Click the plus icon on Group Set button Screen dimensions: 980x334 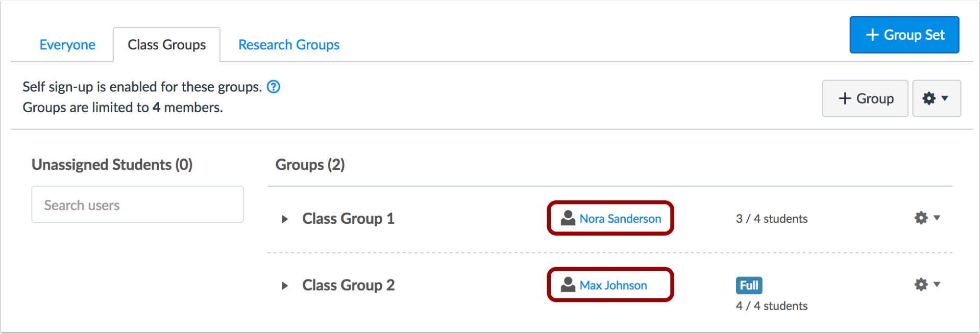pos(872,35)
